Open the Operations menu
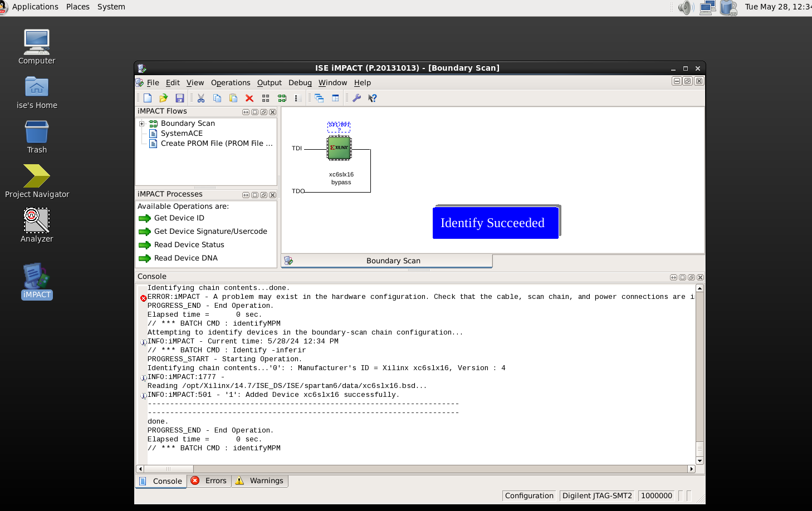This screenshot has width=812, height=511. [x=231, y=83]
